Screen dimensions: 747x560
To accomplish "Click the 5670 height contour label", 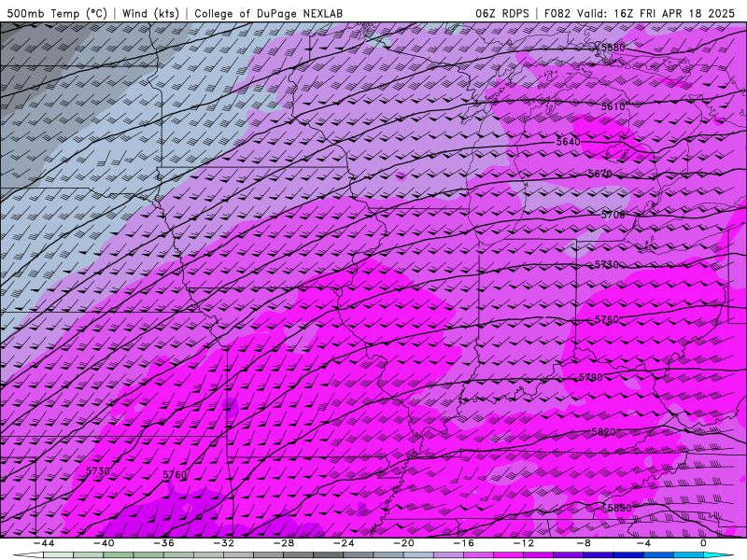I will (x=600, y=174).
